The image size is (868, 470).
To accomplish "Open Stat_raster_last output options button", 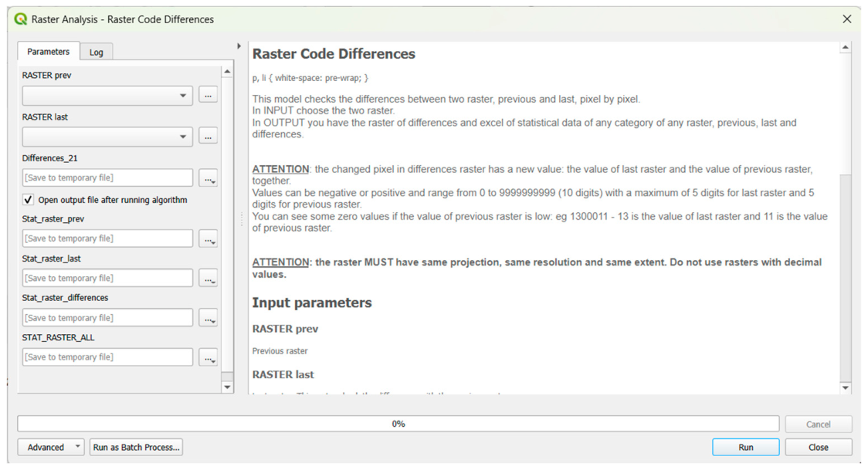I will click(x=209, y=278).
